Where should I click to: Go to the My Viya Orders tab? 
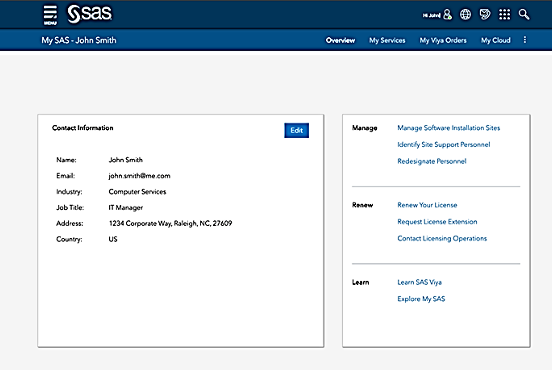[443, 40]
